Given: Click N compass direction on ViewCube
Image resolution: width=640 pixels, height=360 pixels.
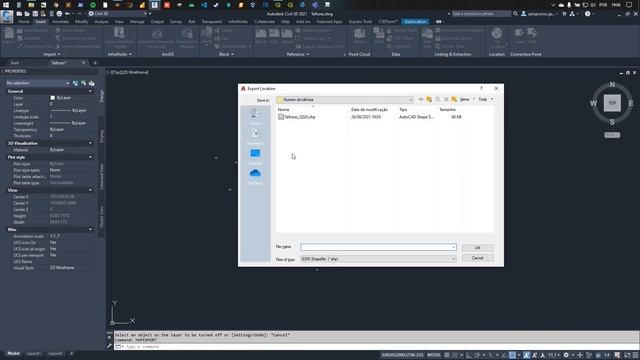Looking at the screenshot, I should coord(612,84).
